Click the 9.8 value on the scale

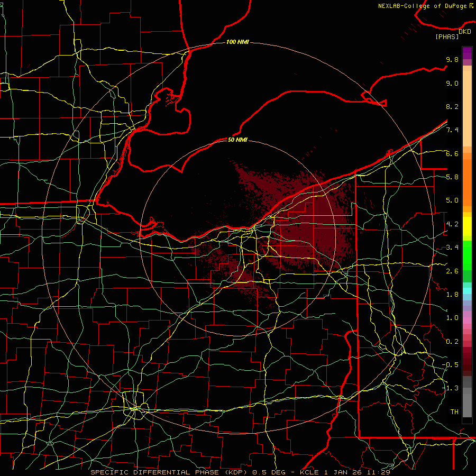(452, 59)
